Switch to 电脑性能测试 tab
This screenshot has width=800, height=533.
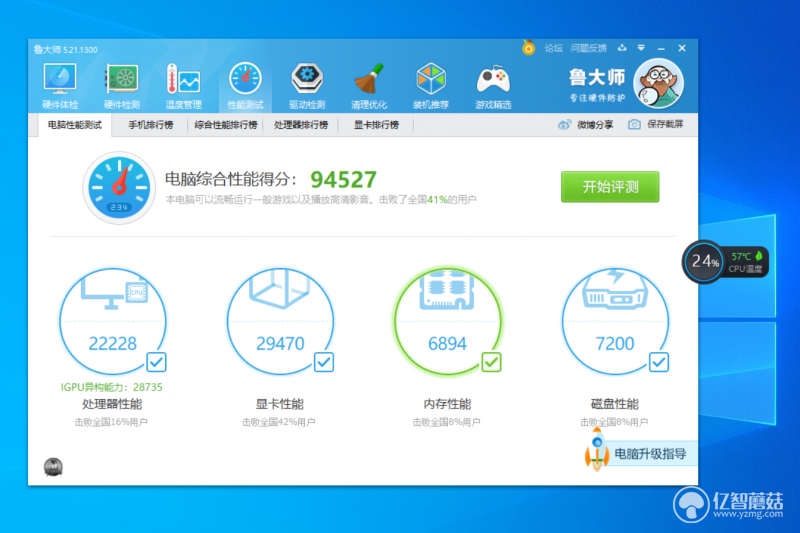click(x=74, y=125)
